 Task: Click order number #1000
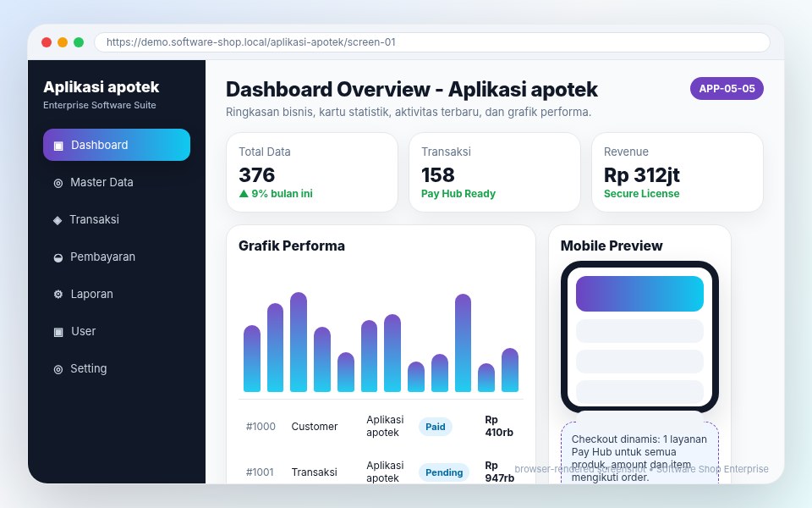pos(261,427)
